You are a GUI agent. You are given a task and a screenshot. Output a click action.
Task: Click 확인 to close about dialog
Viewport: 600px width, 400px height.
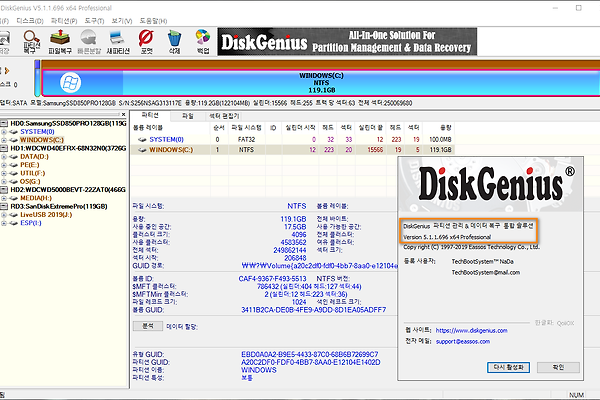click(x=558, y=367)
